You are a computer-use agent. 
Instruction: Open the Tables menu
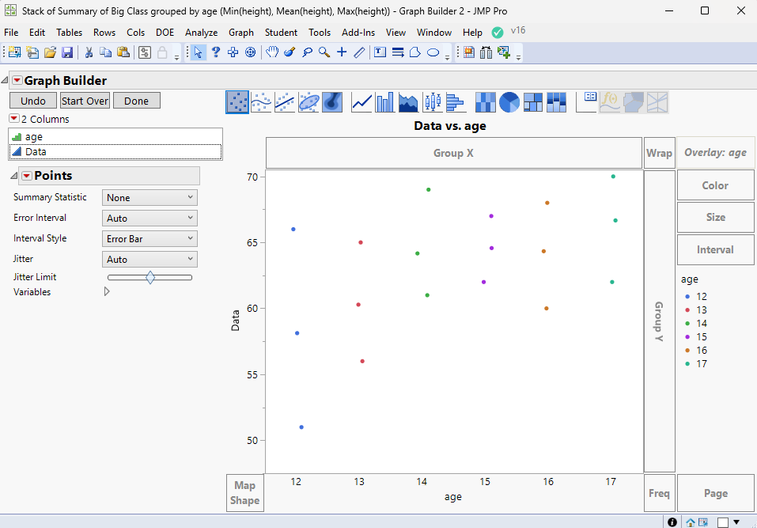[x=69, y=32]
